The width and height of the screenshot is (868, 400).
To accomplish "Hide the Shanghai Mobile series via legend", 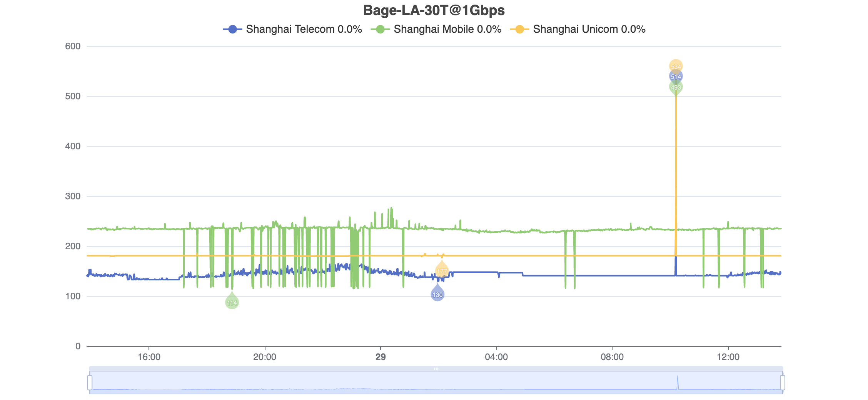I will point(436,29).
